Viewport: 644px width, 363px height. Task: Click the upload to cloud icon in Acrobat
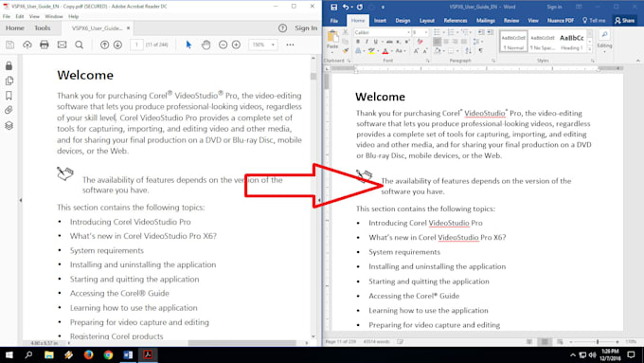tap(27, 45)
